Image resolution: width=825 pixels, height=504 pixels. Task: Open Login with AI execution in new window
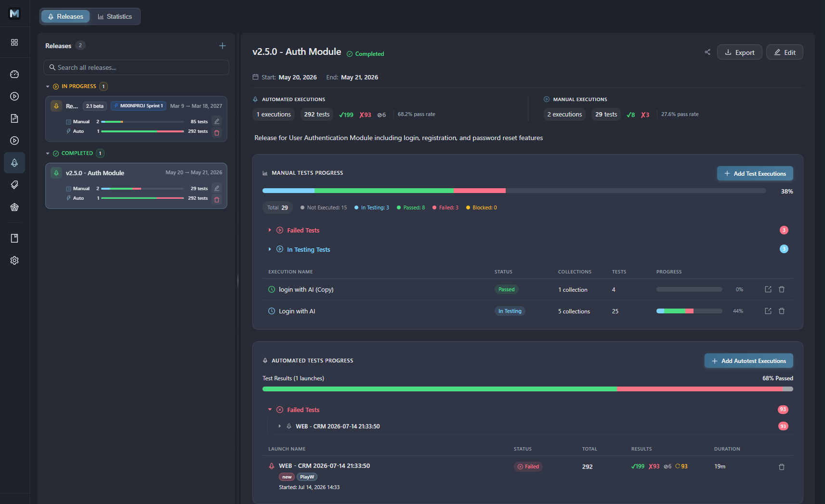coord(768,311)
